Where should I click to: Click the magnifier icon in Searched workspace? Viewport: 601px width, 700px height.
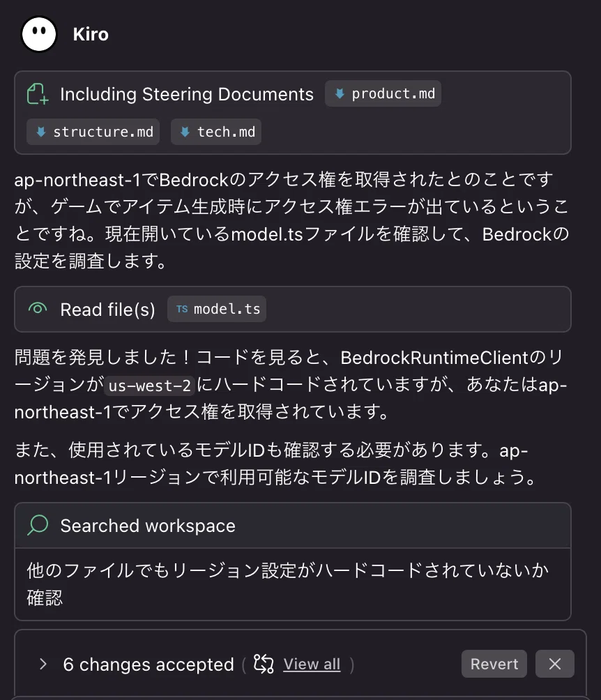[38, 525]
